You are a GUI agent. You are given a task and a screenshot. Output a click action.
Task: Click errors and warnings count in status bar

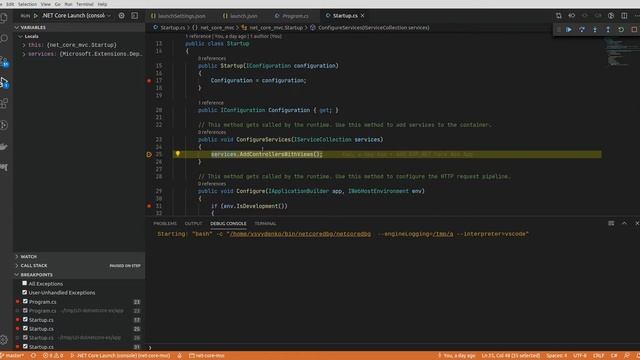pos(53,356)
